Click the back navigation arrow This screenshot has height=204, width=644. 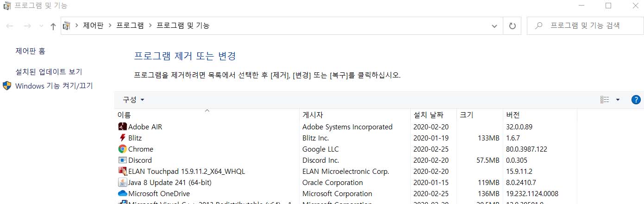click(10, 26)
